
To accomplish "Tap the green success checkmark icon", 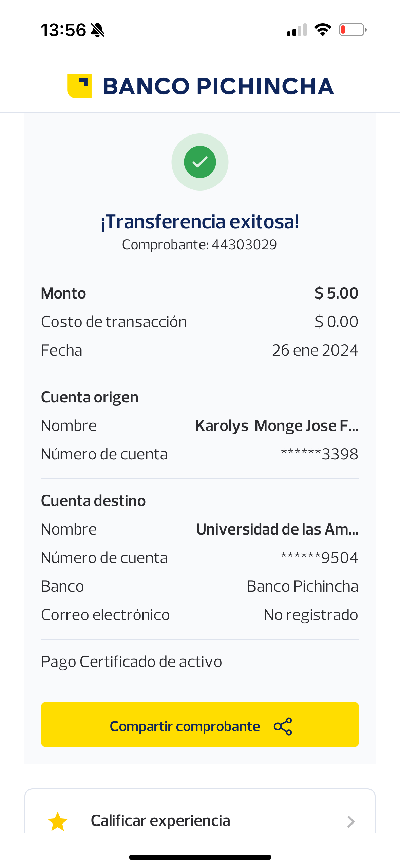I will 200,162.
